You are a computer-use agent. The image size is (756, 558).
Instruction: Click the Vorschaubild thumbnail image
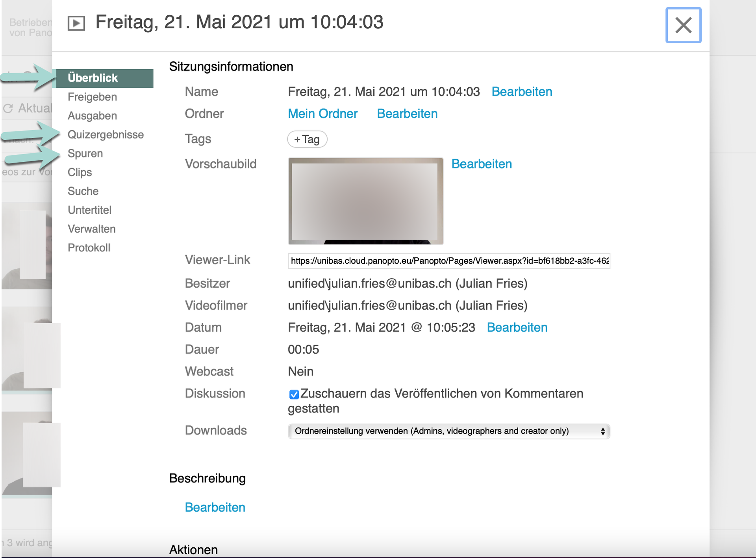(x=365, y=201)
